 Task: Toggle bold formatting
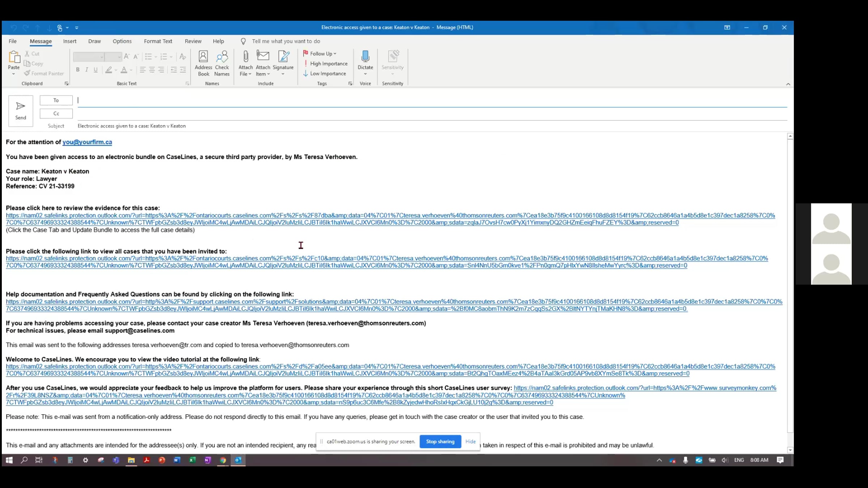click(x=77, y=70)
